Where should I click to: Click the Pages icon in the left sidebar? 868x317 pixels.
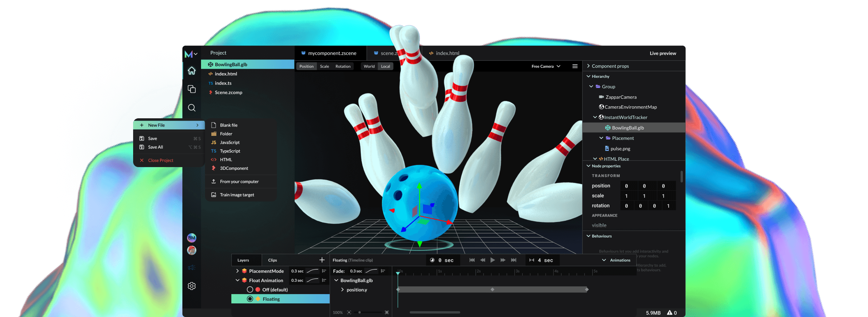click(x=192, y=89)
